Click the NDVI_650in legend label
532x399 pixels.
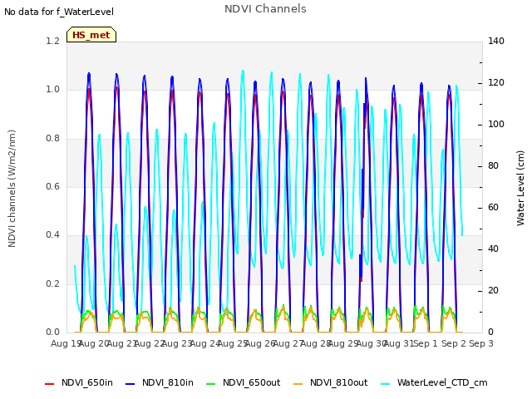tap(87, 382)
